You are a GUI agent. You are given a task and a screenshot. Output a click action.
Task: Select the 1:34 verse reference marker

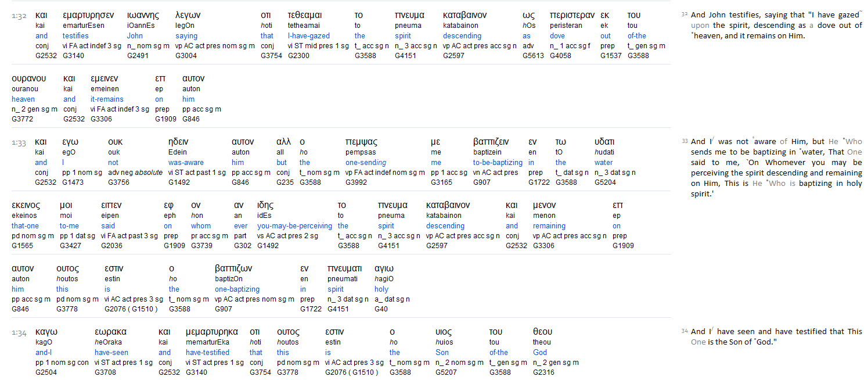[x=19, y=333]
